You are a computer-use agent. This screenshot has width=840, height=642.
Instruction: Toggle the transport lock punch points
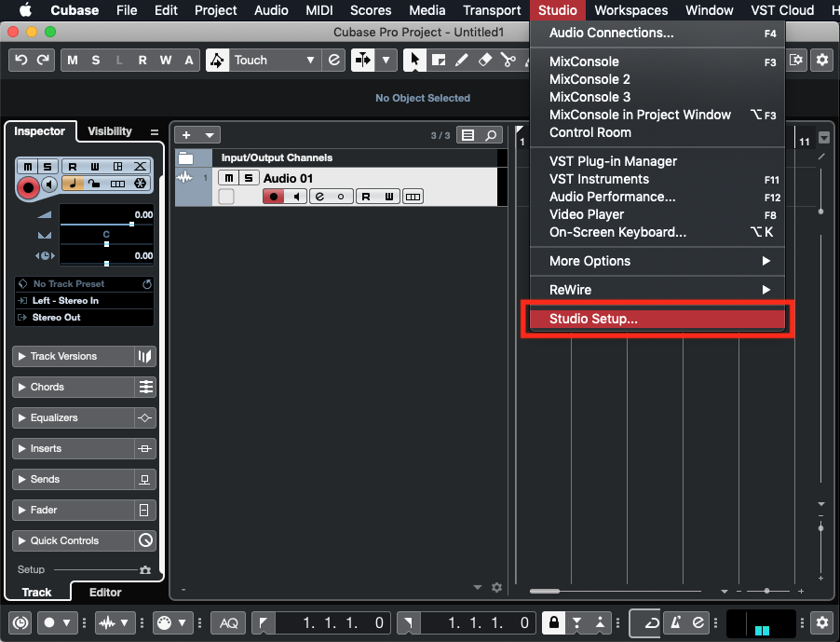pyautogui.click(x=554, y=622)
